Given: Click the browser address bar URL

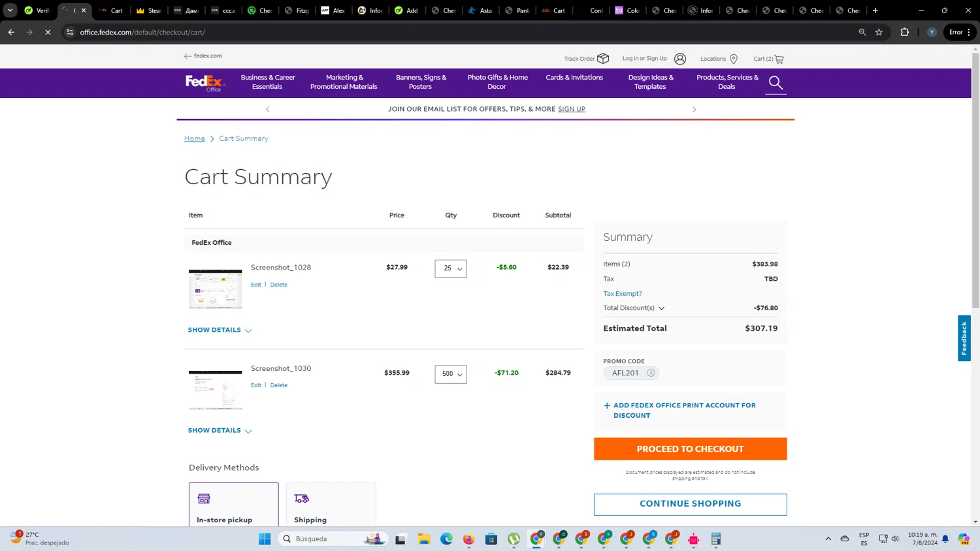Looking at the screenshot, I should coord(142,32).
